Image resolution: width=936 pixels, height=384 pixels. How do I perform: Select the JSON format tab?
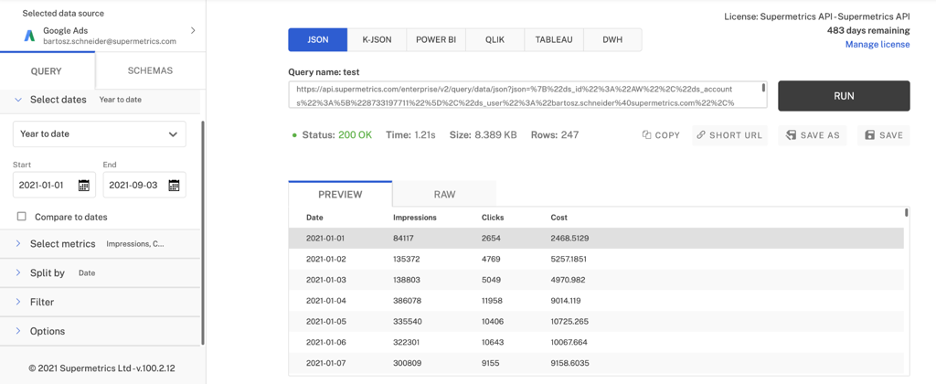click(x=318, y=39)
